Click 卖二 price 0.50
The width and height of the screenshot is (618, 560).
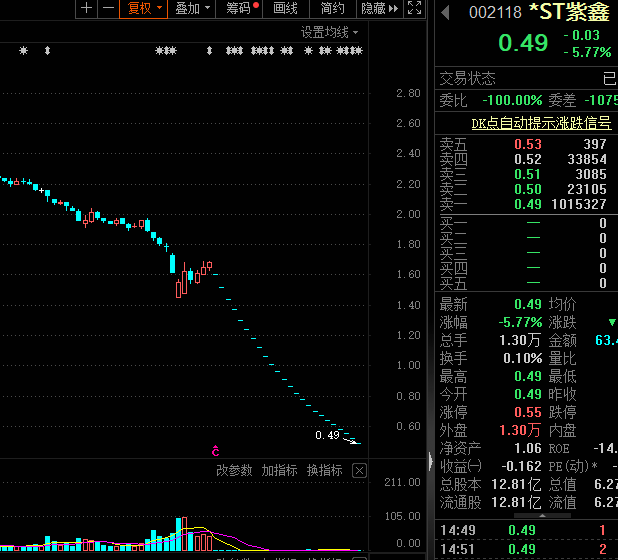point(528,189)
